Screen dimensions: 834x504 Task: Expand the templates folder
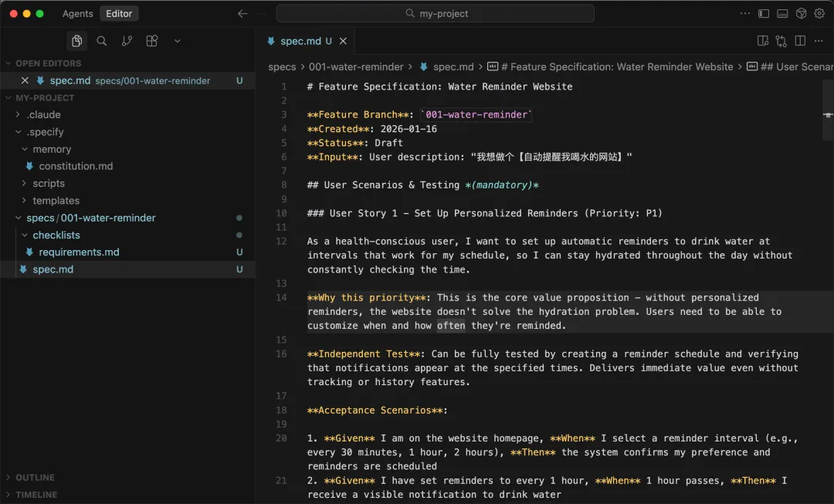(56, 201)
